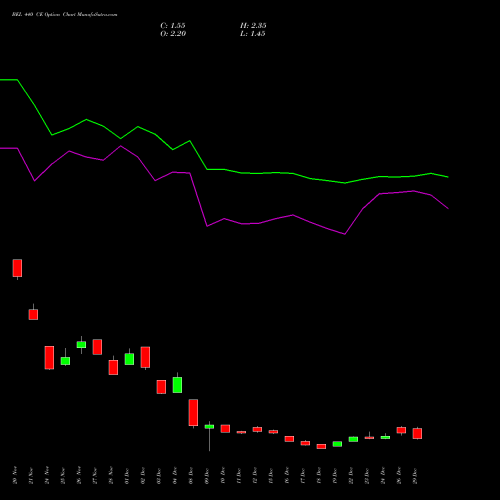Click the chart title text at top left

pos(64,15)
